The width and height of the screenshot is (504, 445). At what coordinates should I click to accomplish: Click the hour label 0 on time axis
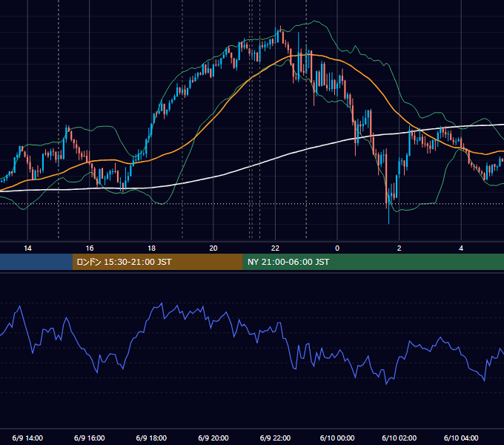(x=337, y=248)
